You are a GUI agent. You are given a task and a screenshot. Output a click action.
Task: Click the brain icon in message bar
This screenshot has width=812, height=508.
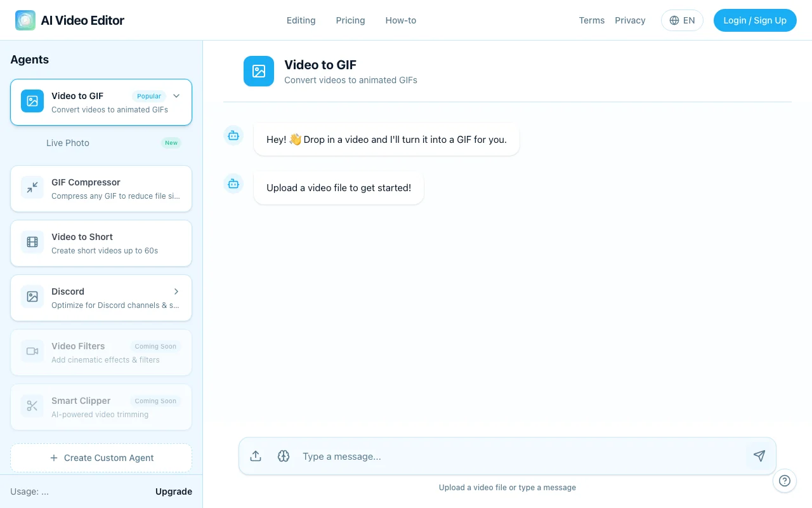click(x=284, y=456)
